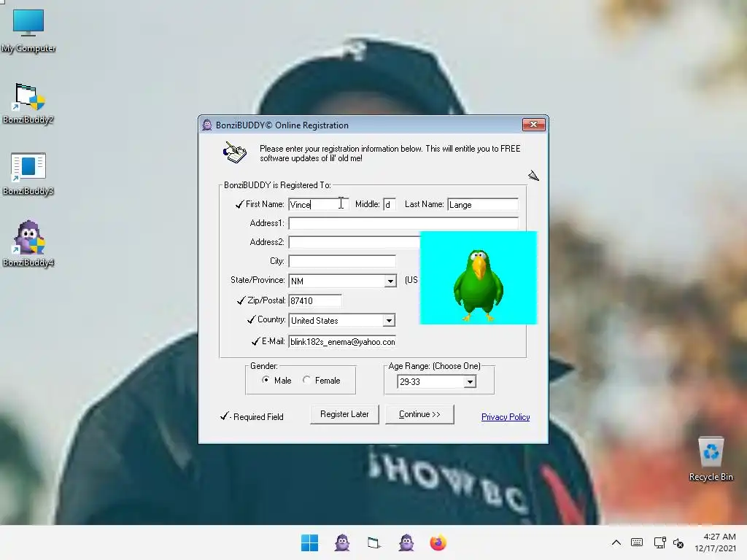Launch Firefox from the taskbar

(x=438, y=542)
